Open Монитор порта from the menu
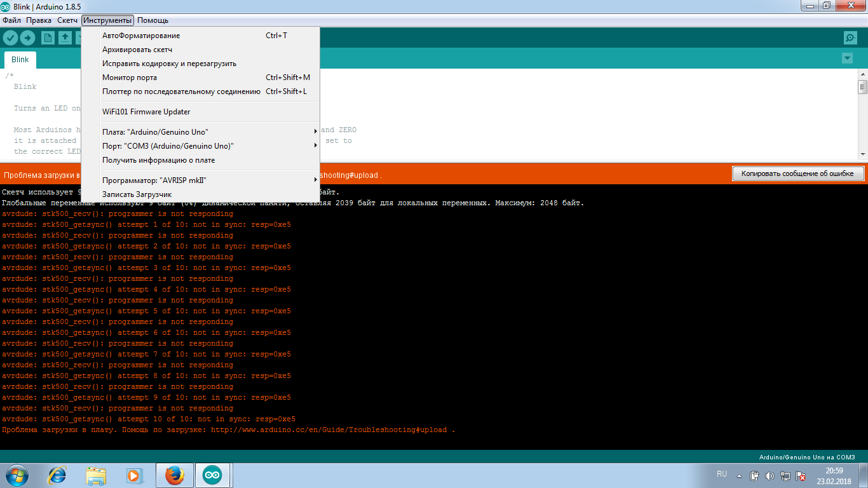Screen dimensions: 868x488 coord(200,78)
